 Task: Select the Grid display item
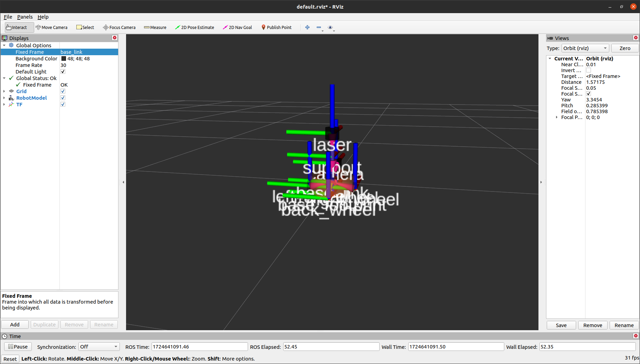[x=21, y=91]
